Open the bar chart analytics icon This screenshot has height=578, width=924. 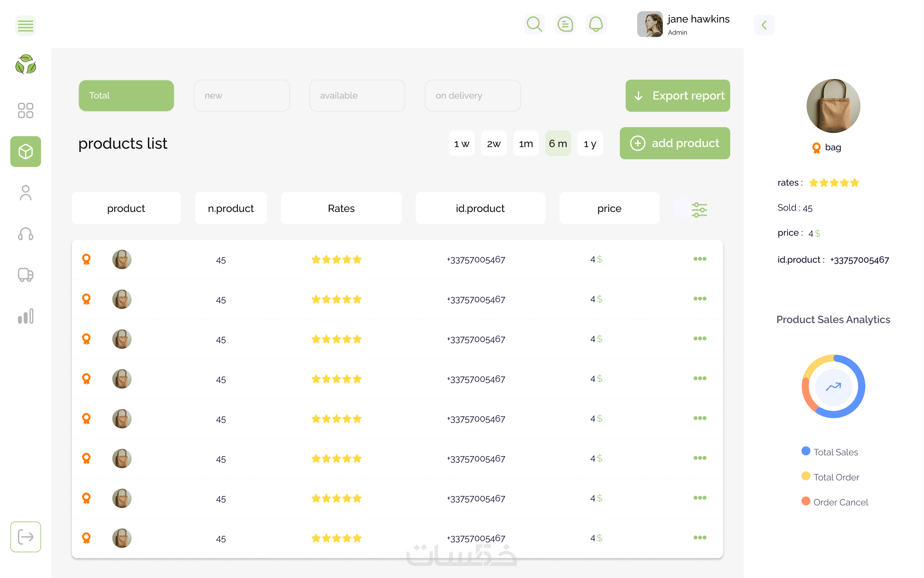(26, 316)
